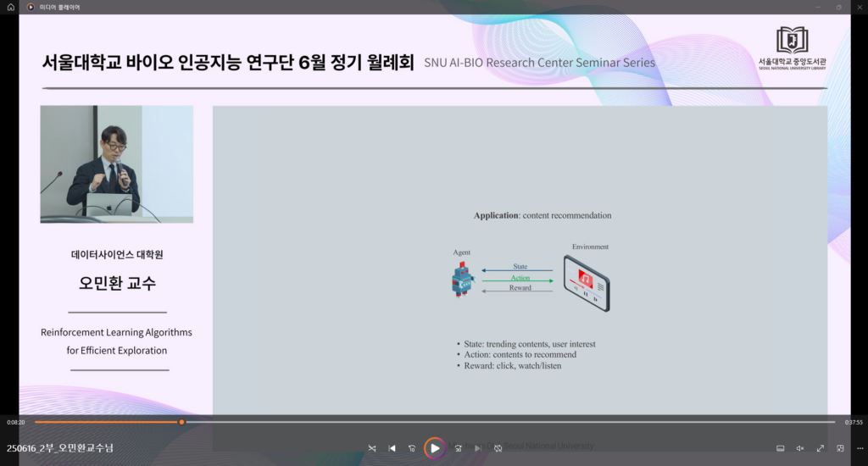Click the 'Application: content recommendation' heading
This screenshot has width=868, height=466.
point(542,215)
